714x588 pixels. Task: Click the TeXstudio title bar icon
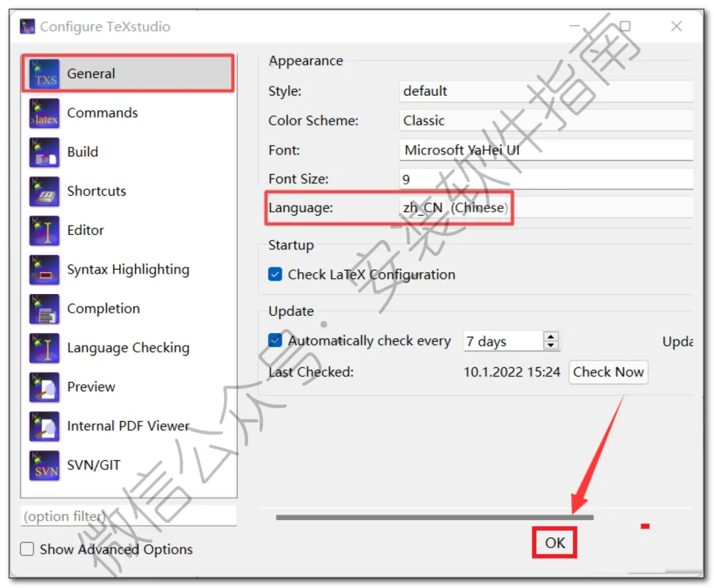click(27, 26)
